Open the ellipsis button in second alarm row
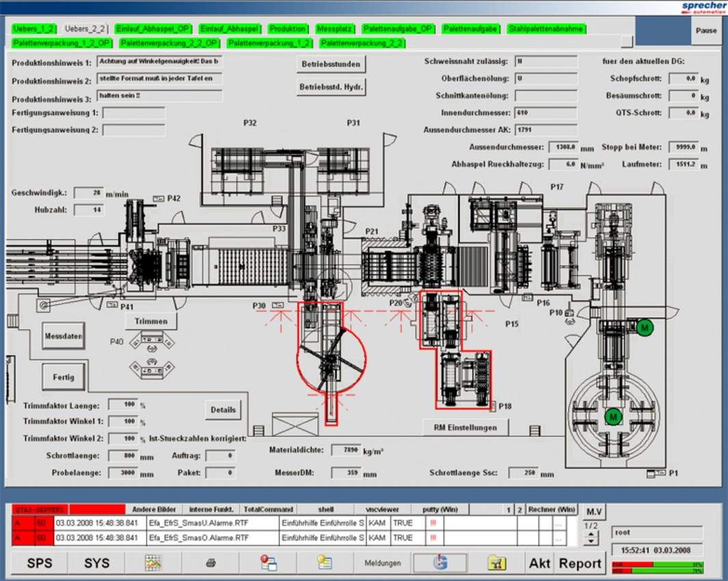 tap(559, 539)
